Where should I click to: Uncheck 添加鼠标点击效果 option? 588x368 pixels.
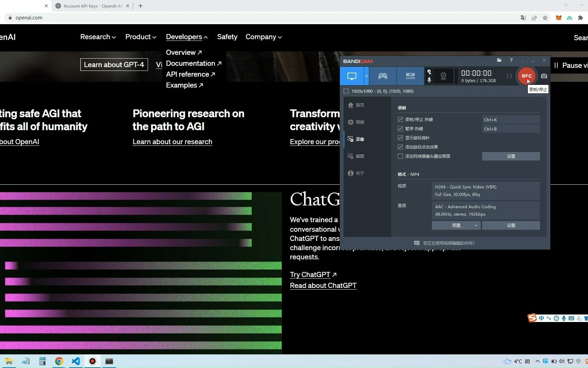(x=401, y=147)
